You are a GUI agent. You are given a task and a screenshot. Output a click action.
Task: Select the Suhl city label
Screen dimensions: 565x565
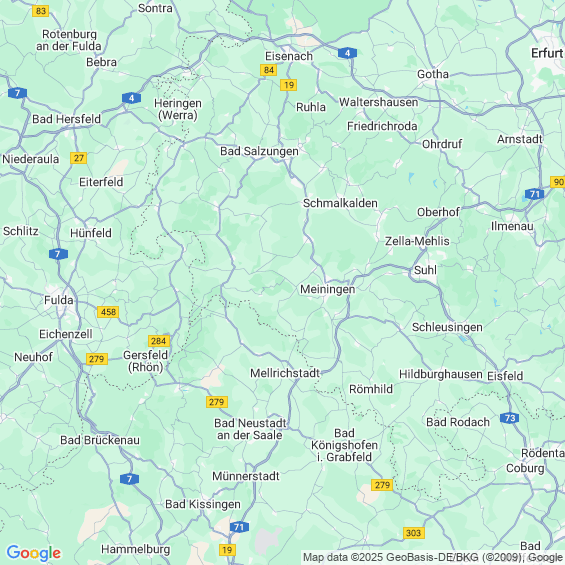425,270
